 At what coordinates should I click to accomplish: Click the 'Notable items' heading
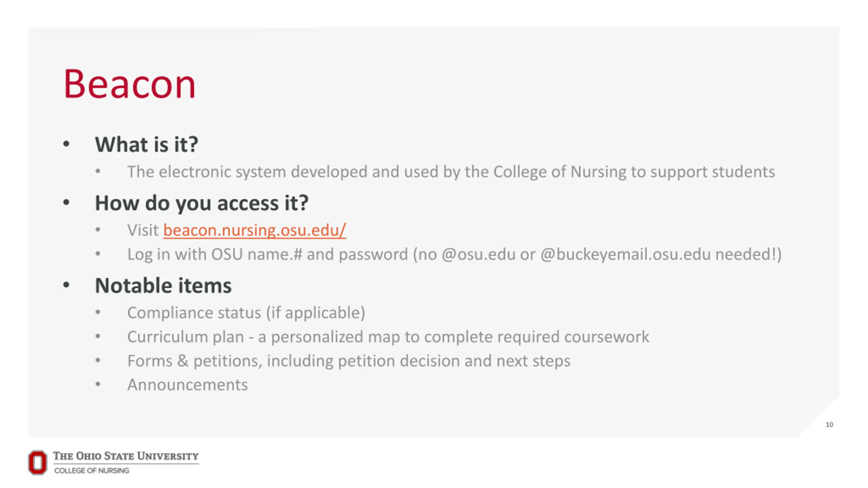163,285
